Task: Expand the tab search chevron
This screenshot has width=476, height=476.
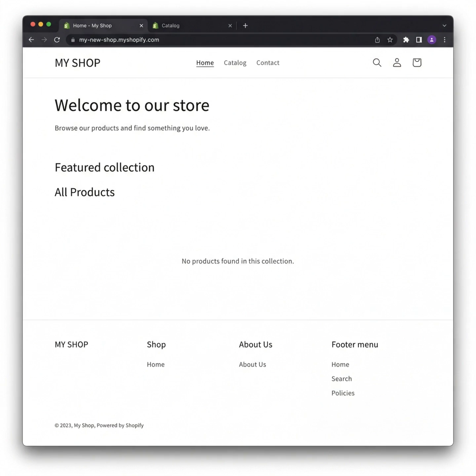Action: tap(444, 25)
